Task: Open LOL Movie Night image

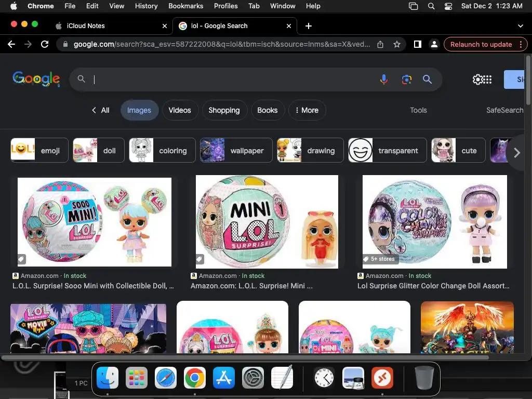Action: tap(88, 328)
